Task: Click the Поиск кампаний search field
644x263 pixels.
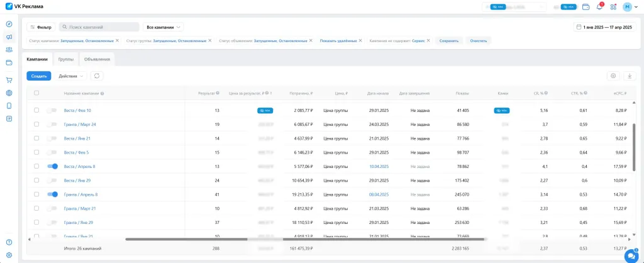Action: 99,27
